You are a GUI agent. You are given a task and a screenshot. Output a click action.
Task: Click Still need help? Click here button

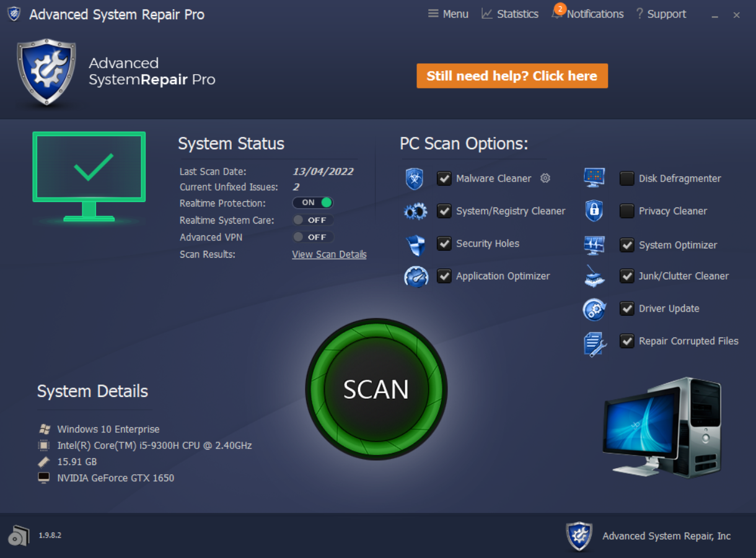[512, 76]
